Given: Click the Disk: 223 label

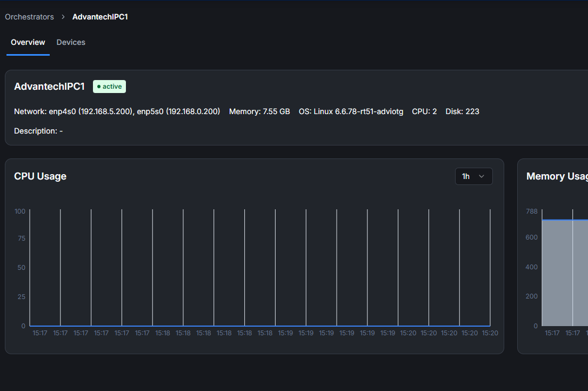Looking at the screenshot, I should 462,111.
